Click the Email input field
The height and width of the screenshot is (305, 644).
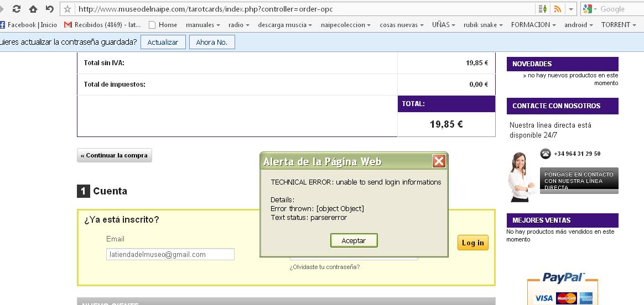[x=170, y=254]
